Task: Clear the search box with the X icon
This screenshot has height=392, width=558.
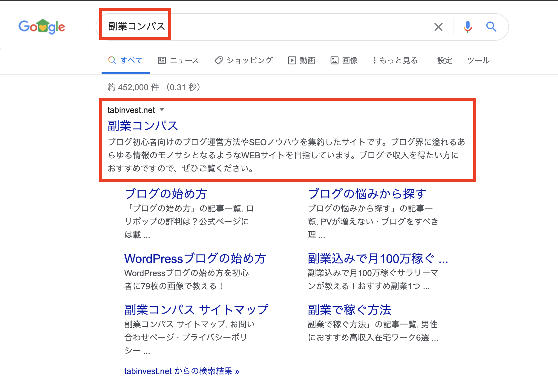Action: pyautogui.click(x=438, y=27)
